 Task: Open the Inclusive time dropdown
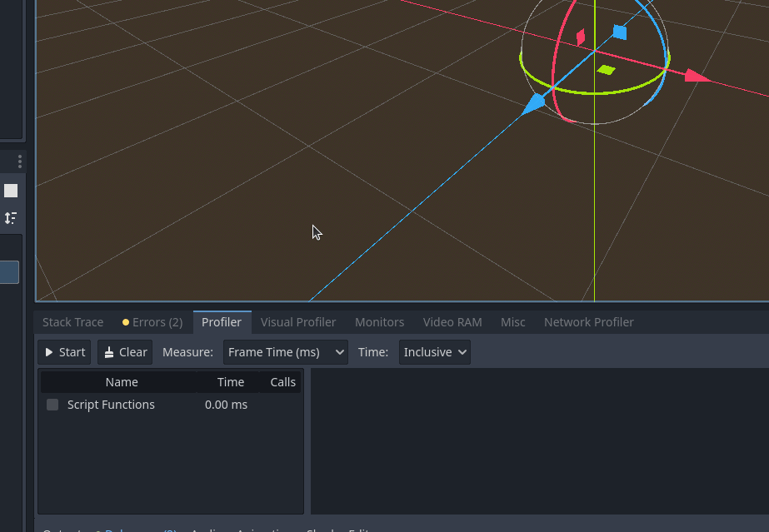tap(434, 351)
